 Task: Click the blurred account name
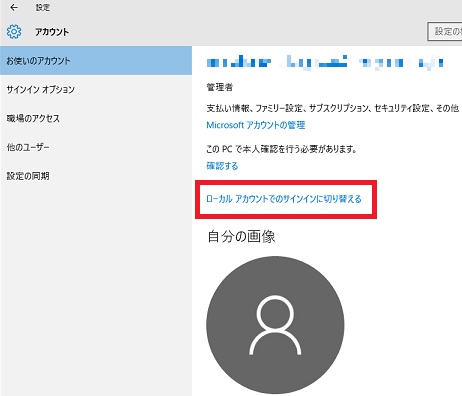click(x=325, y=63)
